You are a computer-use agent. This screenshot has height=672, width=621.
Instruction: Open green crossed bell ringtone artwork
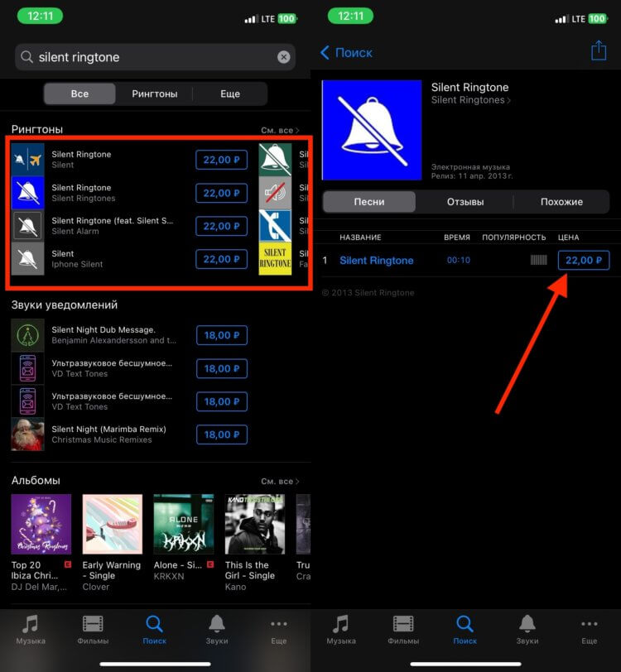click(x=276, y=160)
